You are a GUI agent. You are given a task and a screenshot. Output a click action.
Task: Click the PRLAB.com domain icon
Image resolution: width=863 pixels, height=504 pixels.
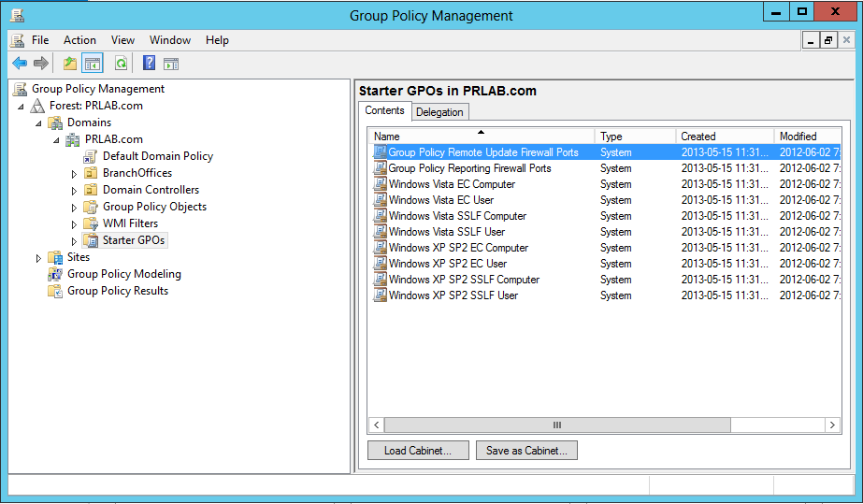73,139
